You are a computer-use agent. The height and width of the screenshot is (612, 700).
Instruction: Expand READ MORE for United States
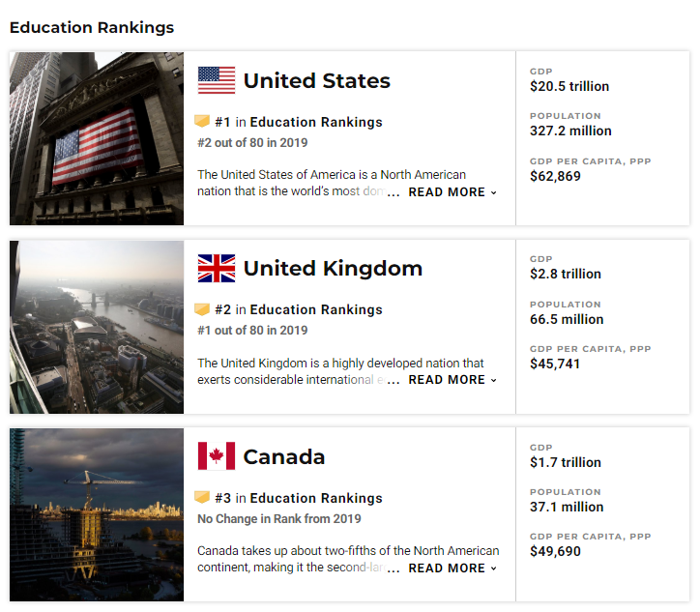(452, 192)
